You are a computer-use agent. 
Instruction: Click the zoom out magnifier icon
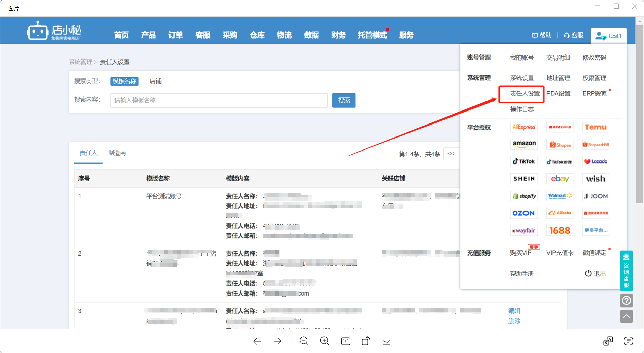(x=304, y=341)
